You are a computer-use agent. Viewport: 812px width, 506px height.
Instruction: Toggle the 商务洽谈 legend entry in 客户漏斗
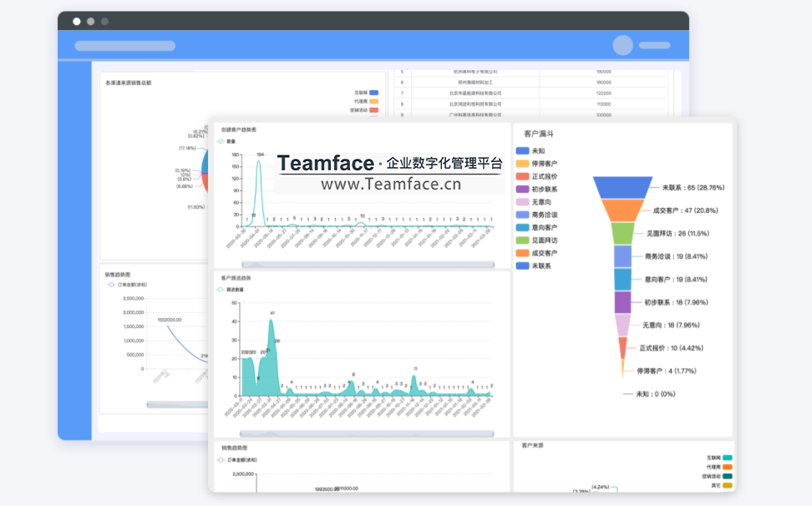tap(536, 215)
